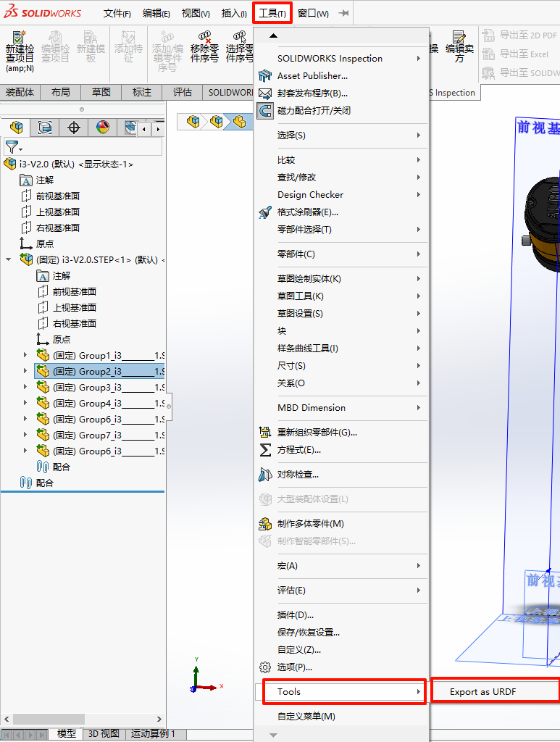This screenshot has height=742, width=560.
Task: Click the 新建检查项目 toolbar icon
Action: pos(20,37)
